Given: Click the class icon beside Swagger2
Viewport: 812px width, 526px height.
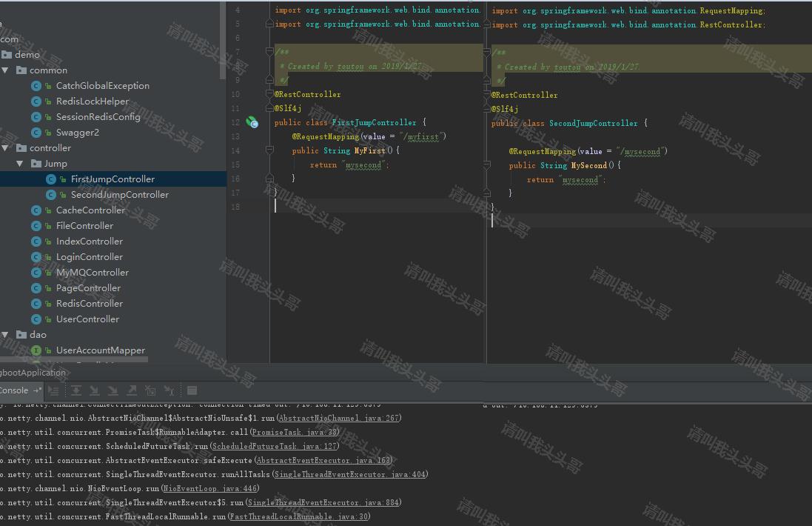Looking at the screenshot, I should coord(36,133).
